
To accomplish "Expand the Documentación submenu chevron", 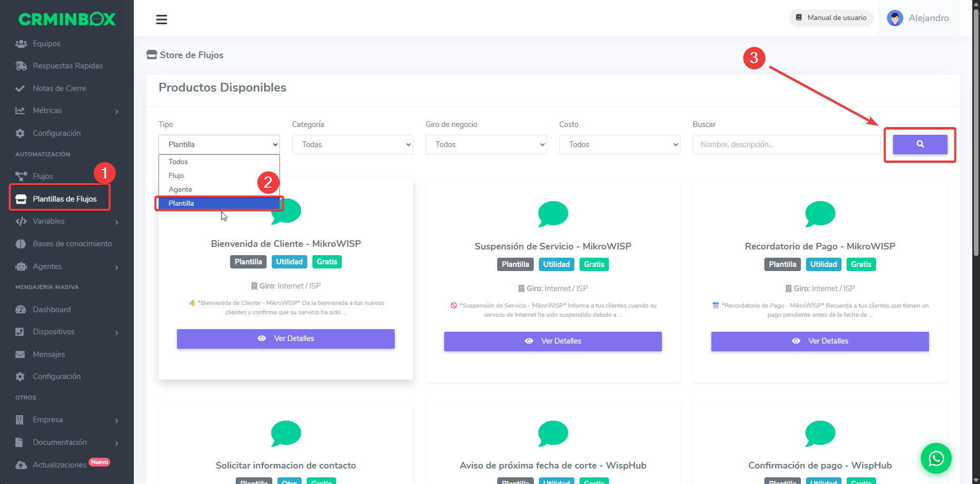I will click(x=117, y=443).
